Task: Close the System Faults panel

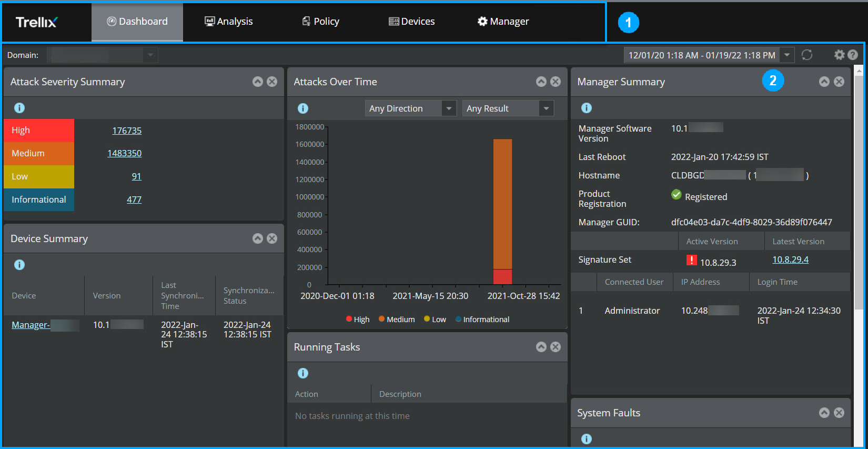Action: point(839,413)
